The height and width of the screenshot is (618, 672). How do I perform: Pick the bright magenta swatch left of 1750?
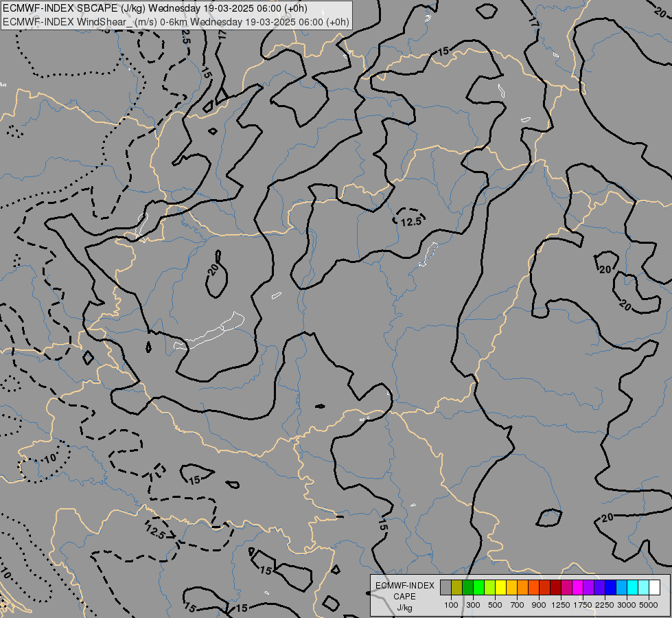(x=578, y=588)
